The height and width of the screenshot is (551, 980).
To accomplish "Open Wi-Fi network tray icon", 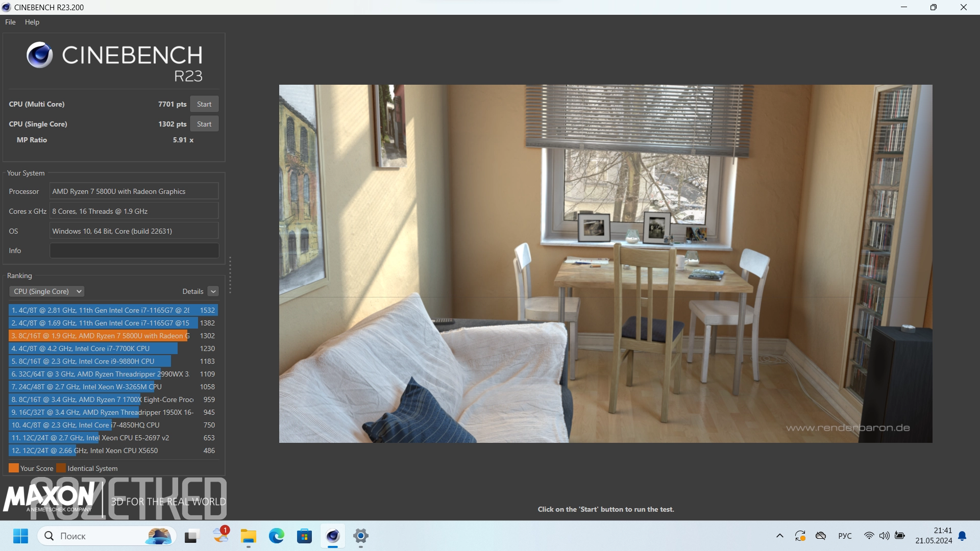I will (x=869, y=536).
